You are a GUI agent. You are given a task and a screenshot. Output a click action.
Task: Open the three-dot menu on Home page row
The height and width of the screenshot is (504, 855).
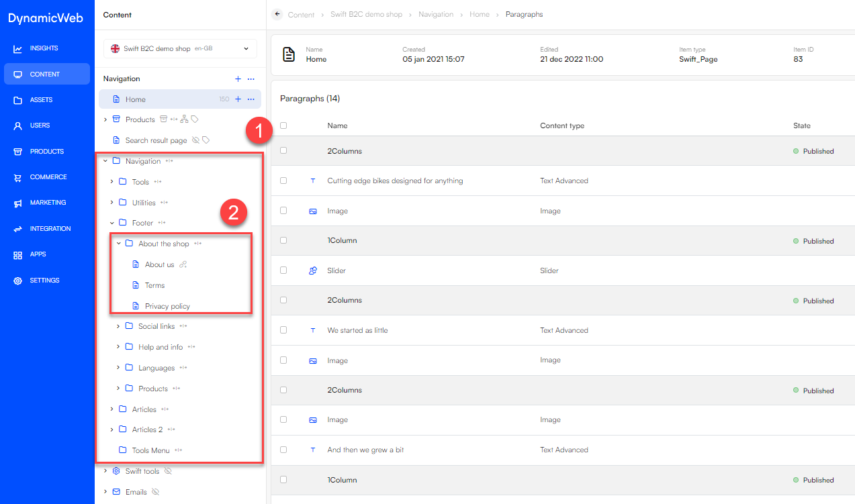coord(251,99)
